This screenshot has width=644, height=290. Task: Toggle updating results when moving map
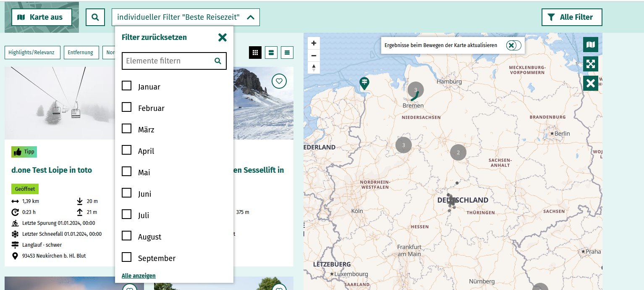tap(513, 45)
